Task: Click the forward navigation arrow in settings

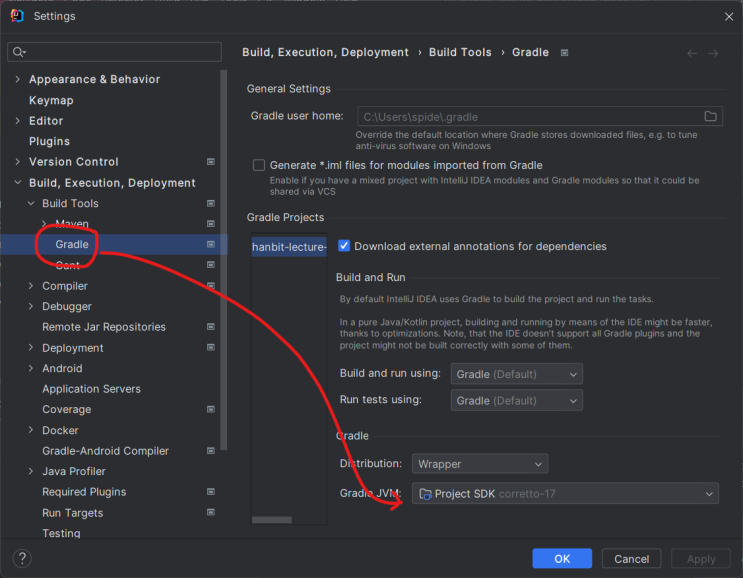Action: tap(713, 53)
